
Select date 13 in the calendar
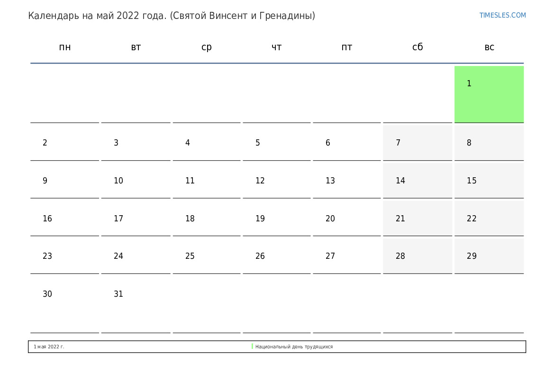[x=346, y=180]
